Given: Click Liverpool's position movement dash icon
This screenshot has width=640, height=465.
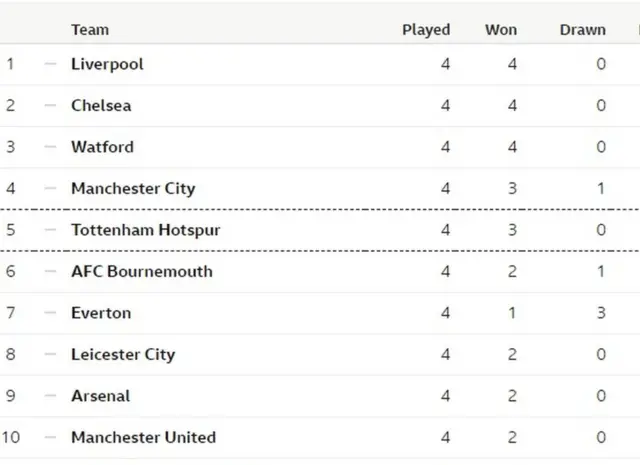Looking at the screenshot, I should [x=50, y=64].
